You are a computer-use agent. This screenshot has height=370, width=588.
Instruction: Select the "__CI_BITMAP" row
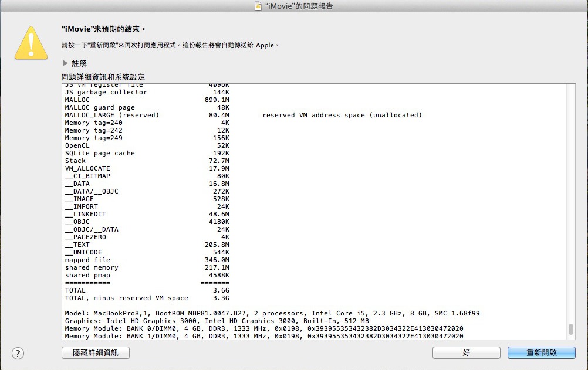click(147, 176)
